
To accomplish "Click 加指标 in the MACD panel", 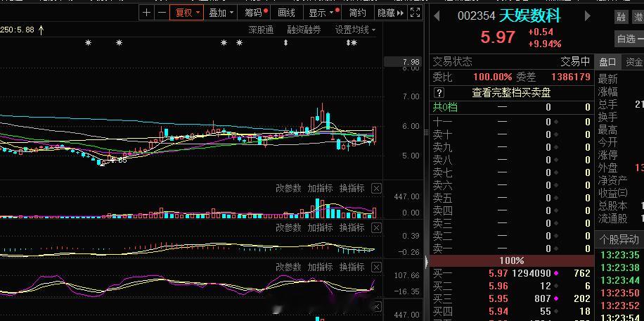I will [320, 227].
